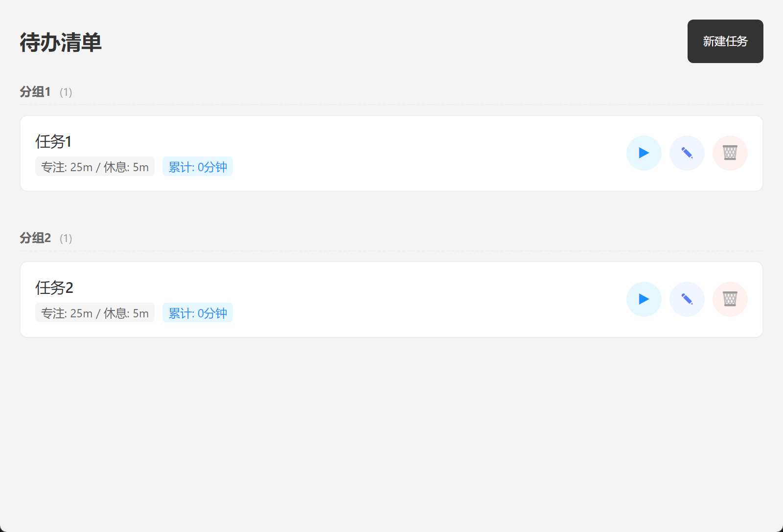783x532 pixels.
Task: Click 任务1's 累计: 0分钟 badge
Action: 198,167
